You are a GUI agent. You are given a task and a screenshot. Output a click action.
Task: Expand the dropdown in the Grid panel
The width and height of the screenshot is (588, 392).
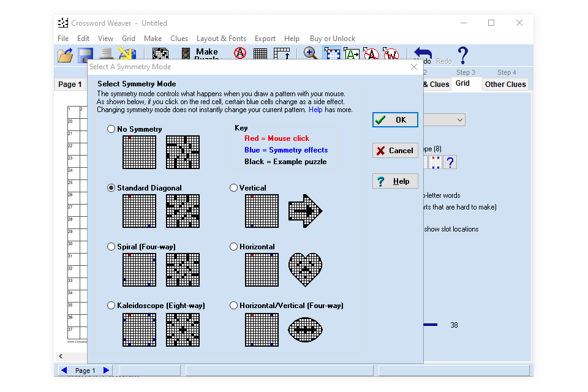(459, 120)
